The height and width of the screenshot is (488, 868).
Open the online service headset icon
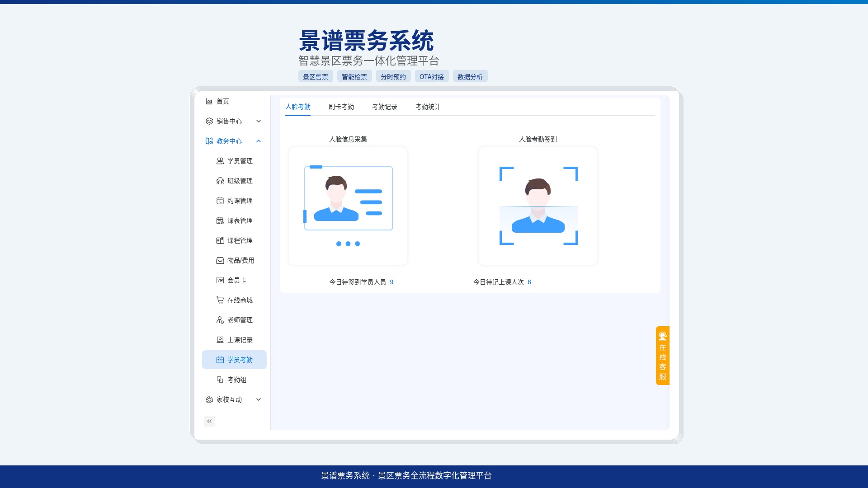click(x=663, y=336)
